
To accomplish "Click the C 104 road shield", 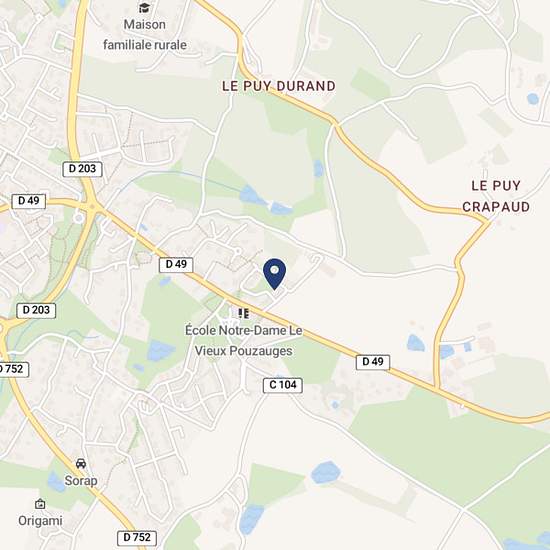I will pos(283,385).
